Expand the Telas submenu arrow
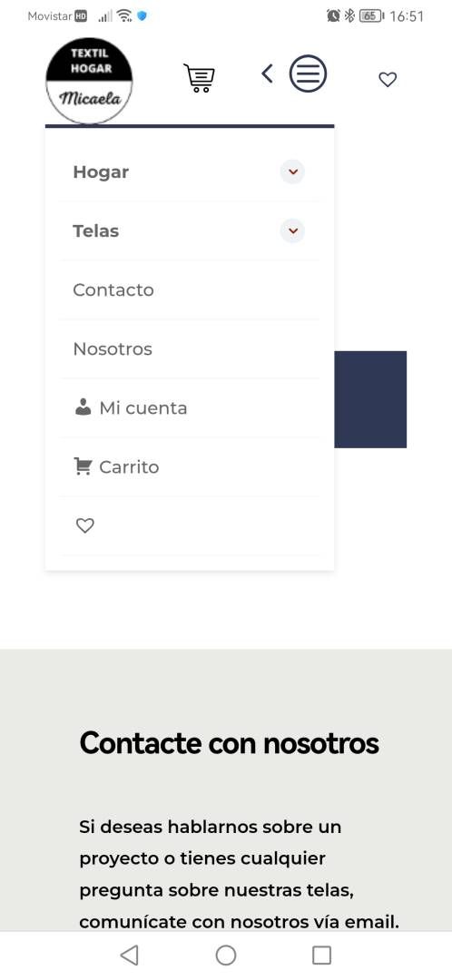 [x=292, y=230]
